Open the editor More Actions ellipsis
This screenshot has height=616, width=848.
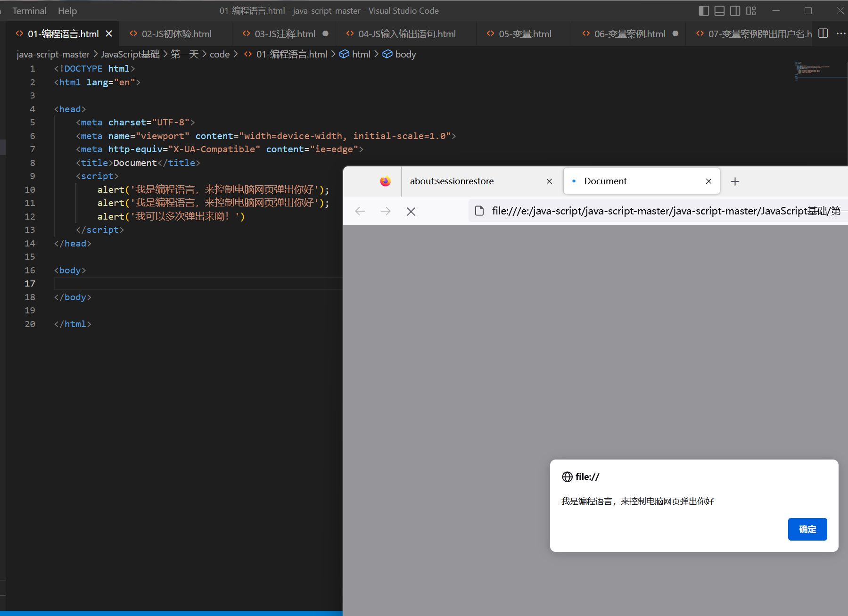841,33
